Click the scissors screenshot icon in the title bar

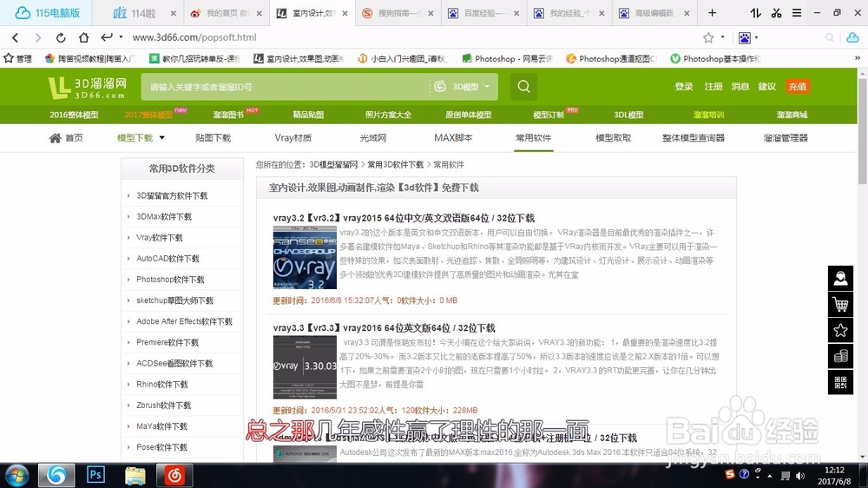[776, 13]
